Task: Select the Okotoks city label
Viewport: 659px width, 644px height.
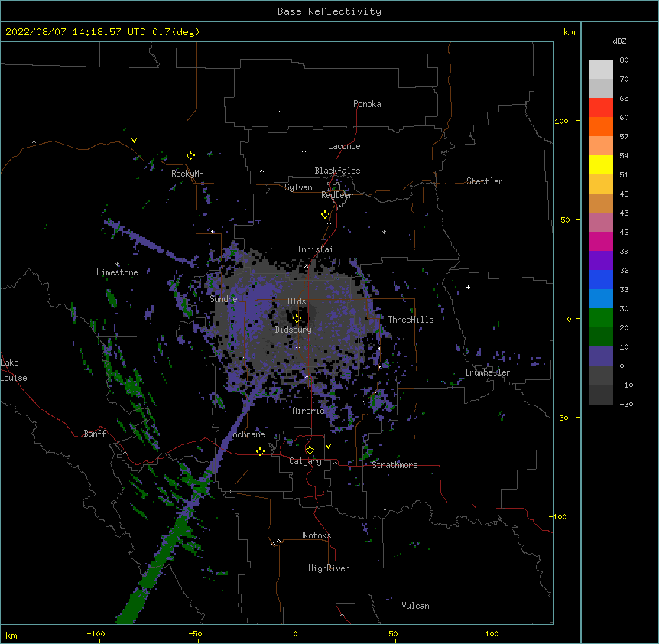Action: click(x=315, y=535)
